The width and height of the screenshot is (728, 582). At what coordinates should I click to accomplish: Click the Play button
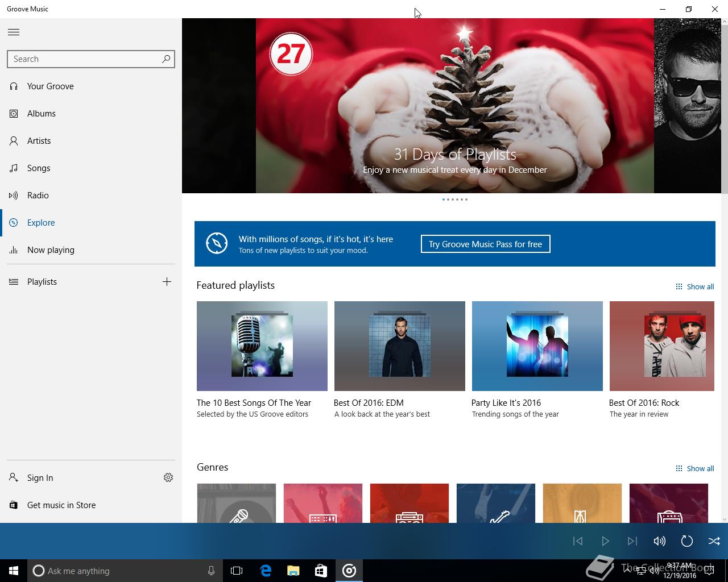coord(605,541)
